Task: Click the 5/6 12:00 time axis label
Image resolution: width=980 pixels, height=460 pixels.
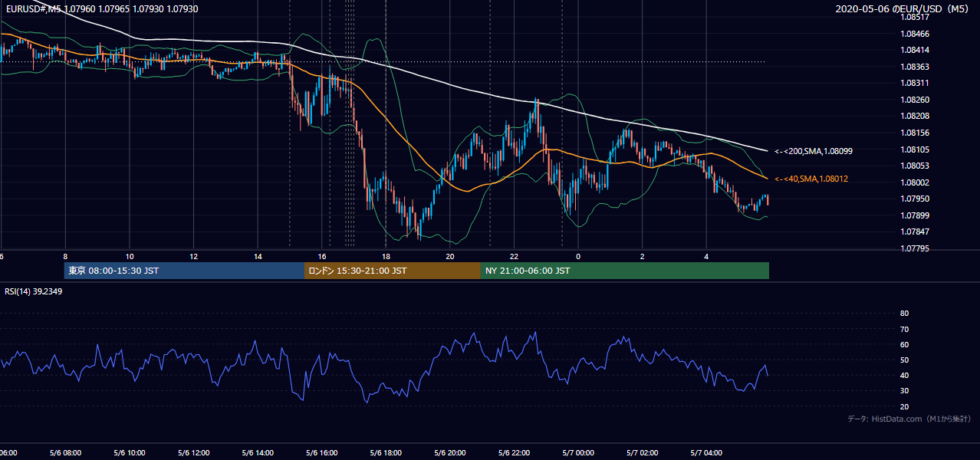Action: click(193, 452)
